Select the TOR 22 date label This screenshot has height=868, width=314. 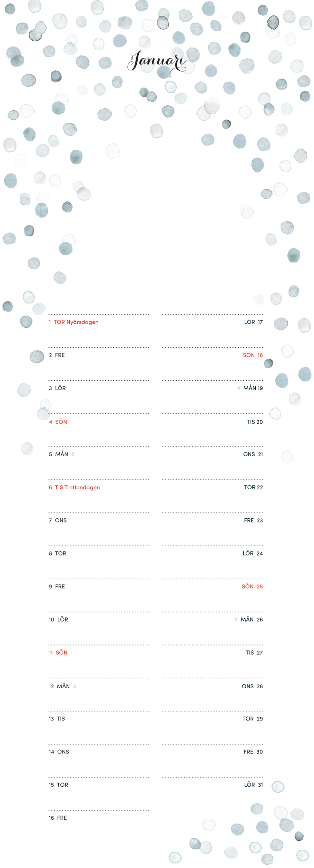[x=253, y=487]
